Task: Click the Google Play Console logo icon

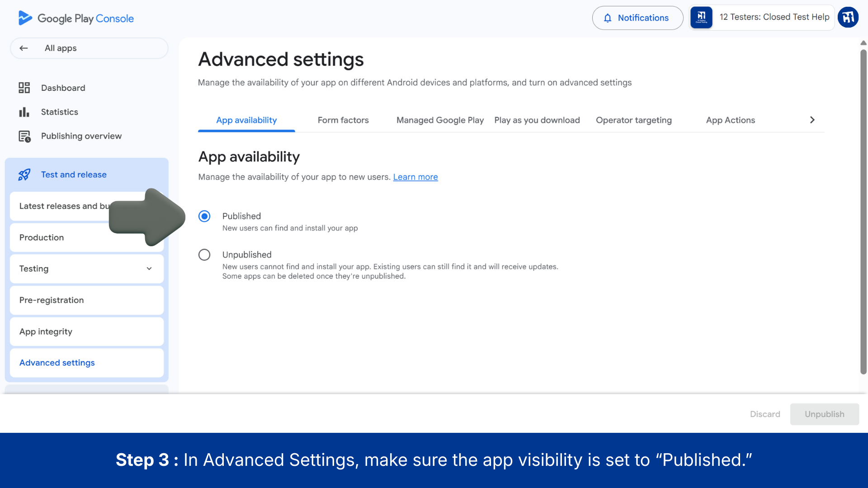Action: click(25, 18)
